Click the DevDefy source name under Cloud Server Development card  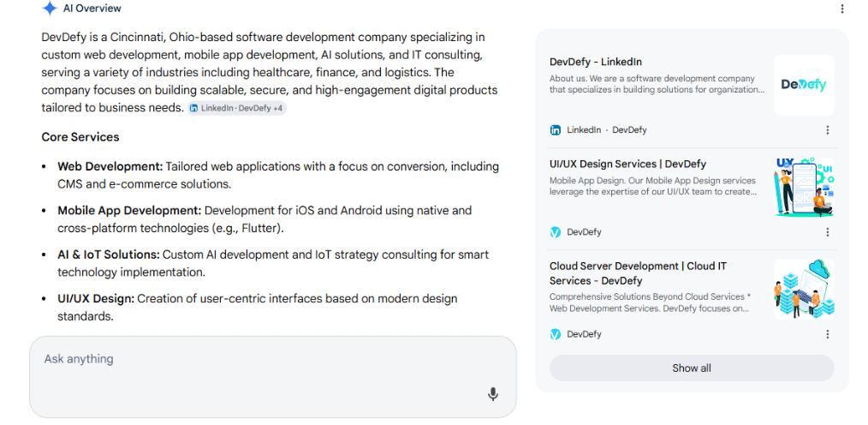click(x=584, y=334)
